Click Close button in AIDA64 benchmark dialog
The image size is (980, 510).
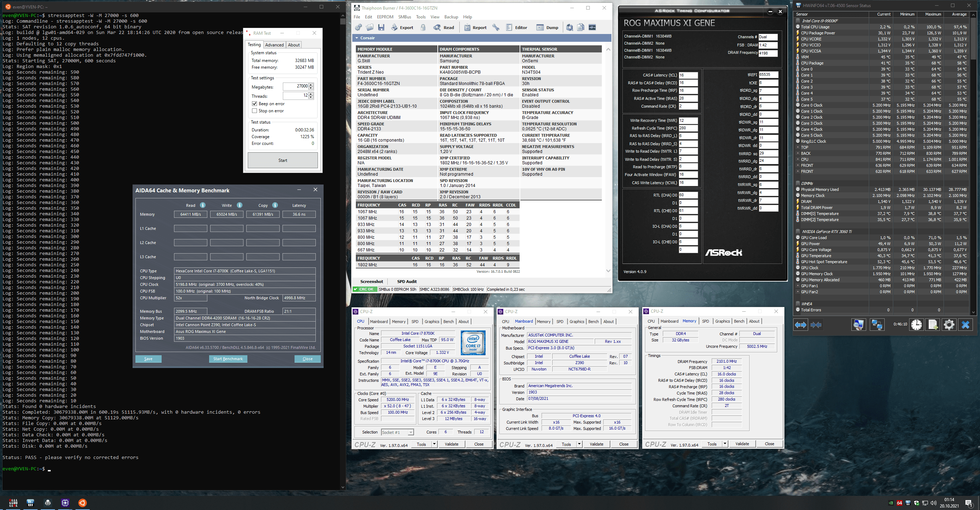pyautogui.click(x=307, y=359)
